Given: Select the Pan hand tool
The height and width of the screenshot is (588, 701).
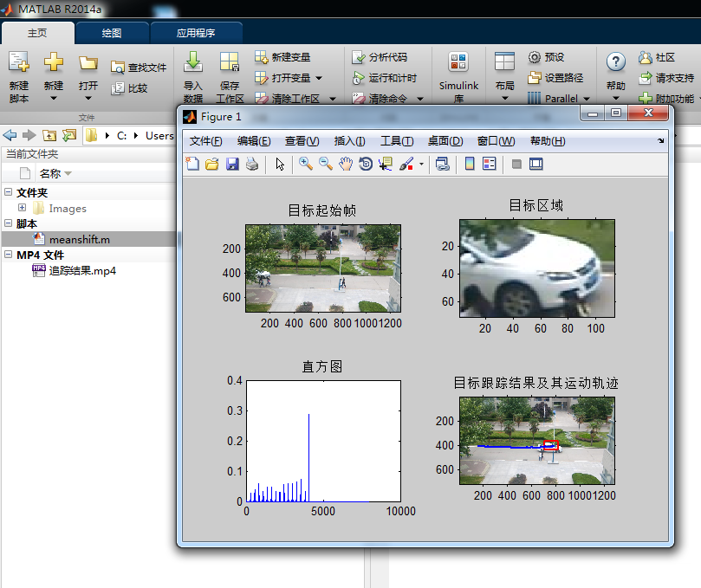Looking at the screenshot, I should [x=346, y=164].
